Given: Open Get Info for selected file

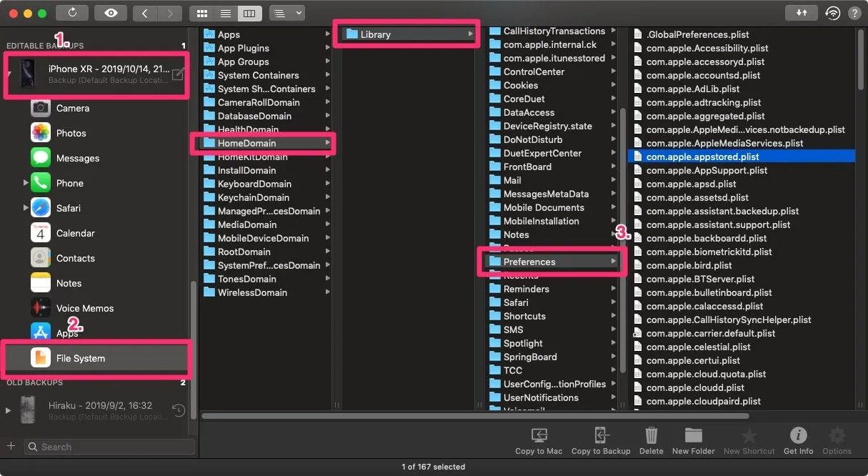Looking at the screenshot, I should click(798, 440).
